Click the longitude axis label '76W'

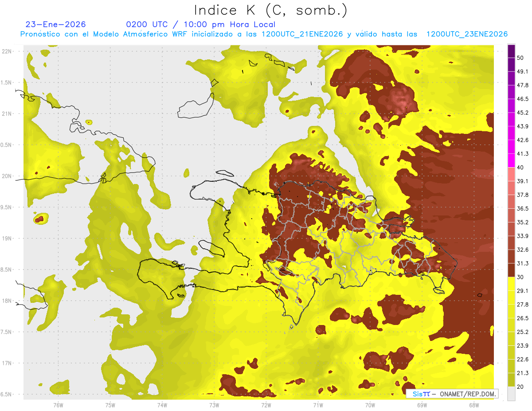58,405
